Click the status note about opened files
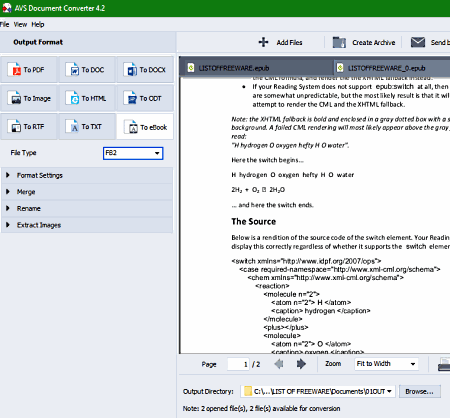This screenshot has height=418, width=450. (x=261, y=409)
